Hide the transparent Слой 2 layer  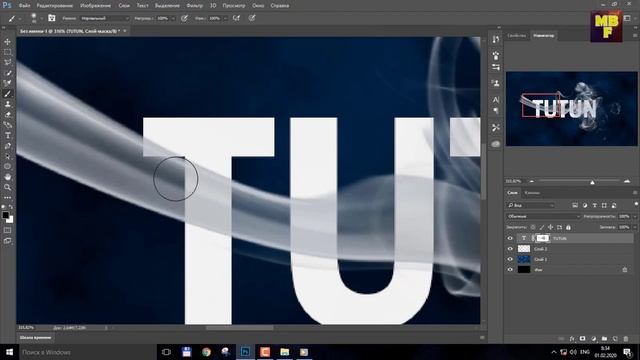coord(510,249)
